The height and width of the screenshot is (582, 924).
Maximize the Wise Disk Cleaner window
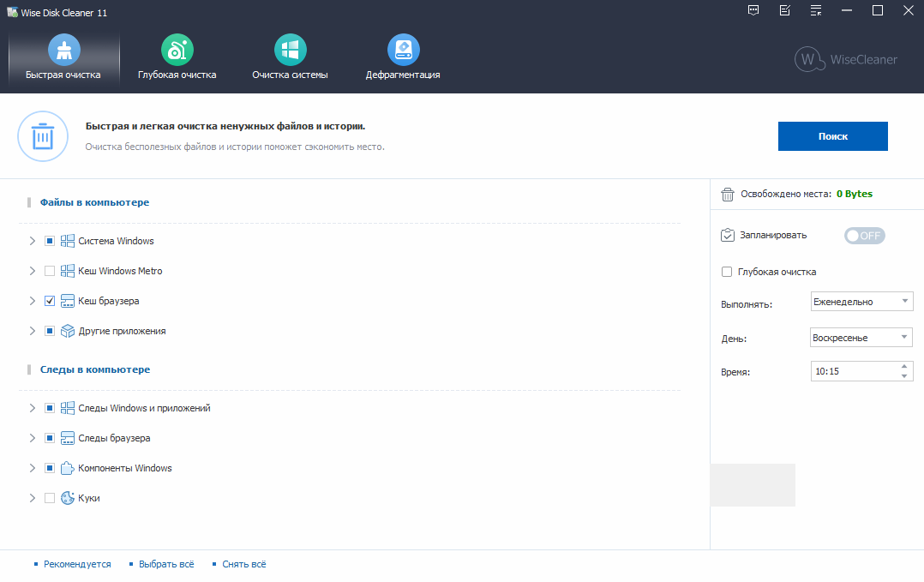click(878, 10)
